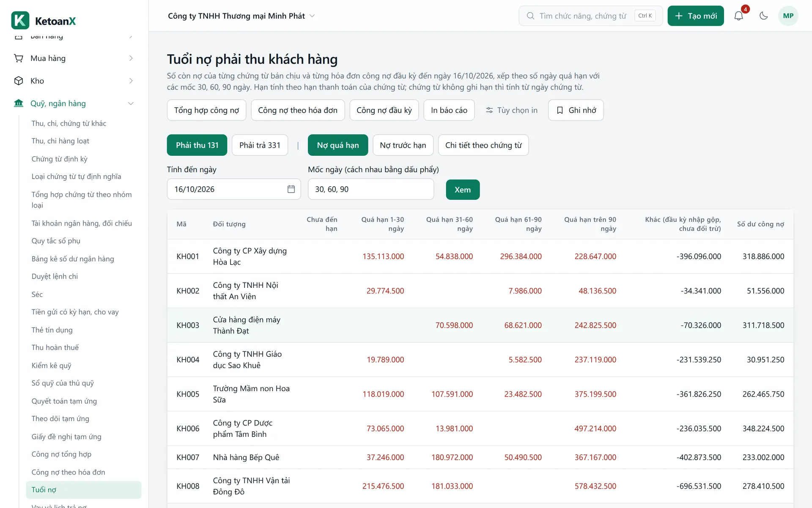Switch to Nợ trước hạn view
Image resolution: width=812 pixels, height=508 pixels.
[403, 145]
